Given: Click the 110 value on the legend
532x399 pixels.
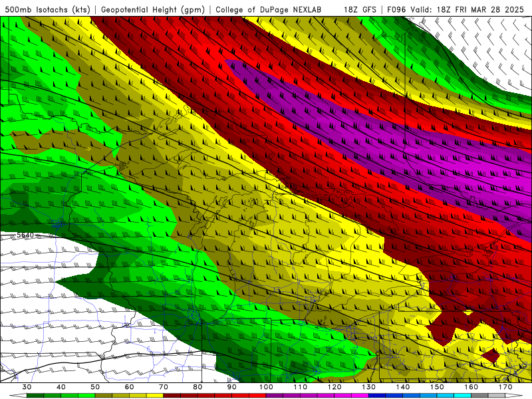Looking at the screenshot, I should pyautogui.click(x=301, y=387).
